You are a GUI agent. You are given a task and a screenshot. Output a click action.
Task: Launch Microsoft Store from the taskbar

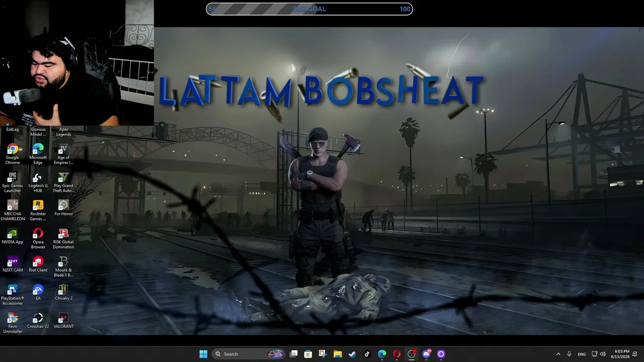point(308,354)
